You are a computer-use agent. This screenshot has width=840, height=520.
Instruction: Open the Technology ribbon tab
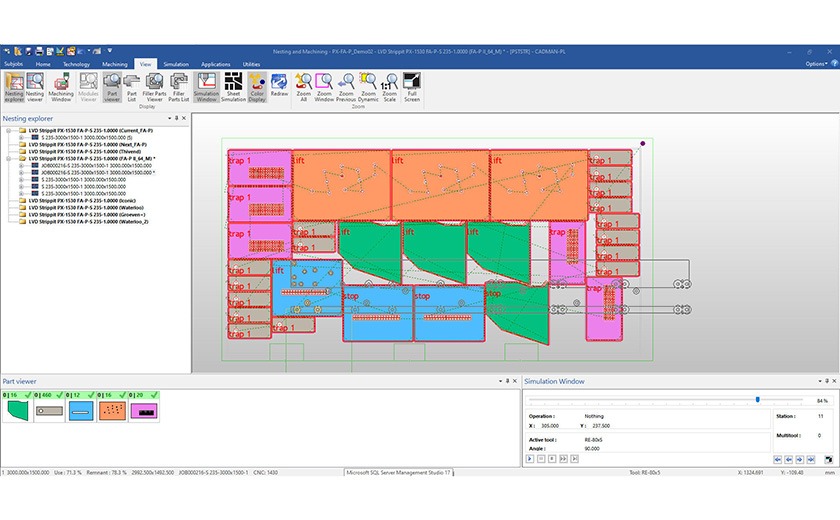[x=76, y=63]
